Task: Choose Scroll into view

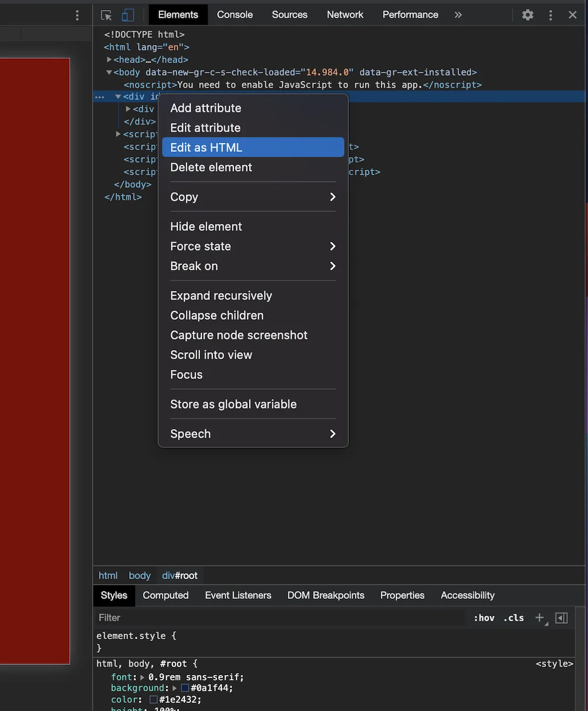Action: (253, 355)
